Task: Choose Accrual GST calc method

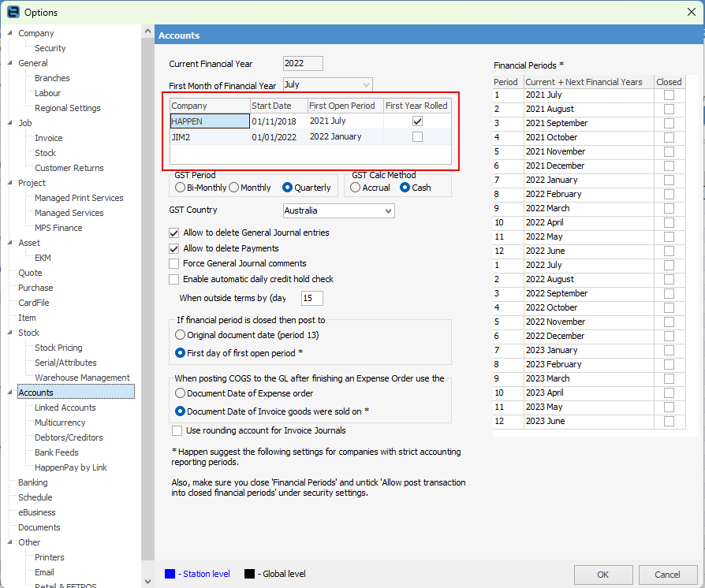Action: click(356, 188)
